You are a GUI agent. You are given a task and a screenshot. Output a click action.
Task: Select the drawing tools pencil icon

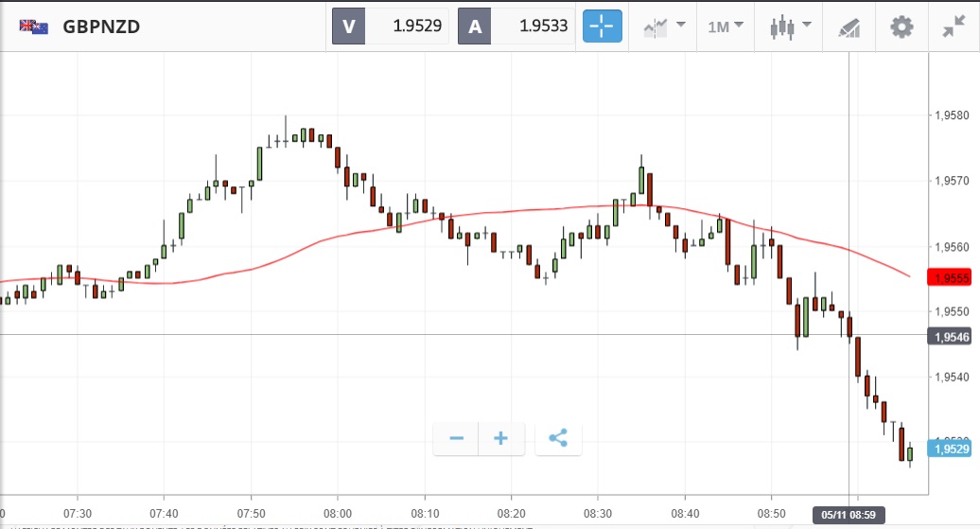[x=849, y=26]
